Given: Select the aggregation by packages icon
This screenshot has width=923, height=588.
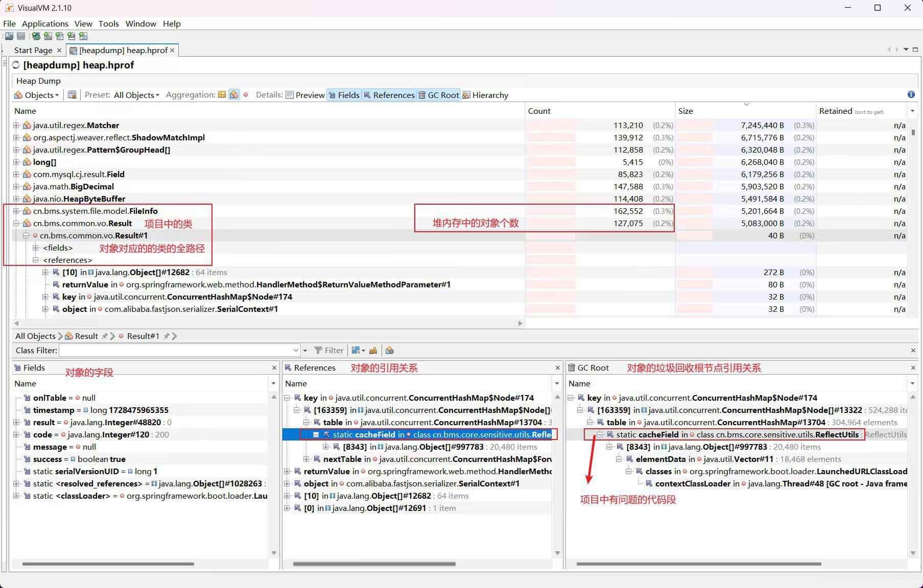Looking at the screenshot, I should tap(222, 94).
